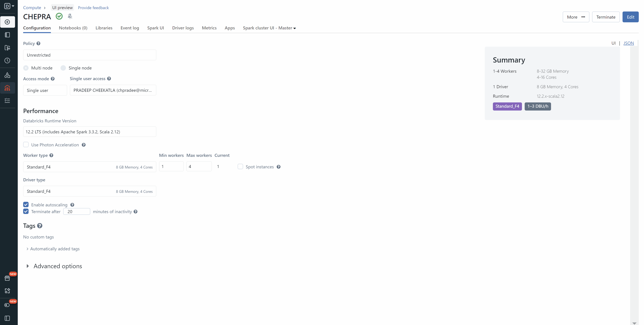Open the Create new plus icon
Screen dimensions: 644x325
[7, 22]
